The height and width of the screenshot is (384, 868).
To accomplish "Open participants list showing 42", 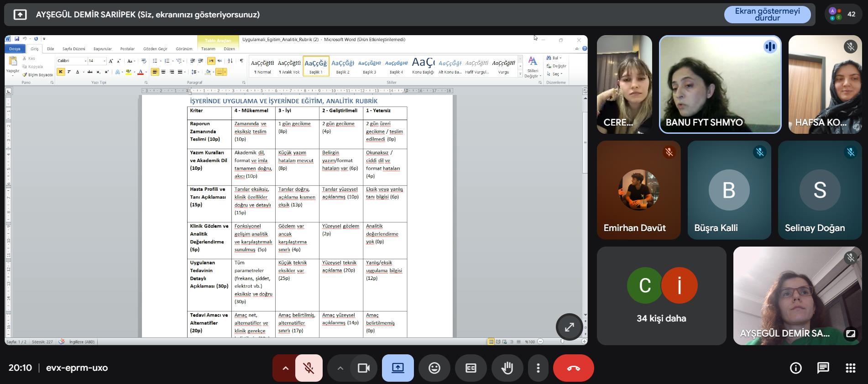I will [842, 14].
